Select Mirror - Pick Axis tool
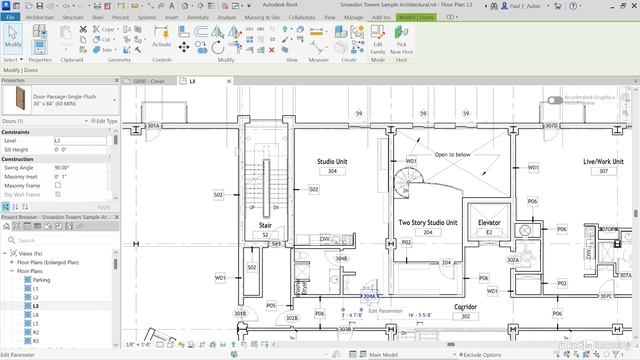This screenshot has width=640, height=360. (x=218, y=31)
